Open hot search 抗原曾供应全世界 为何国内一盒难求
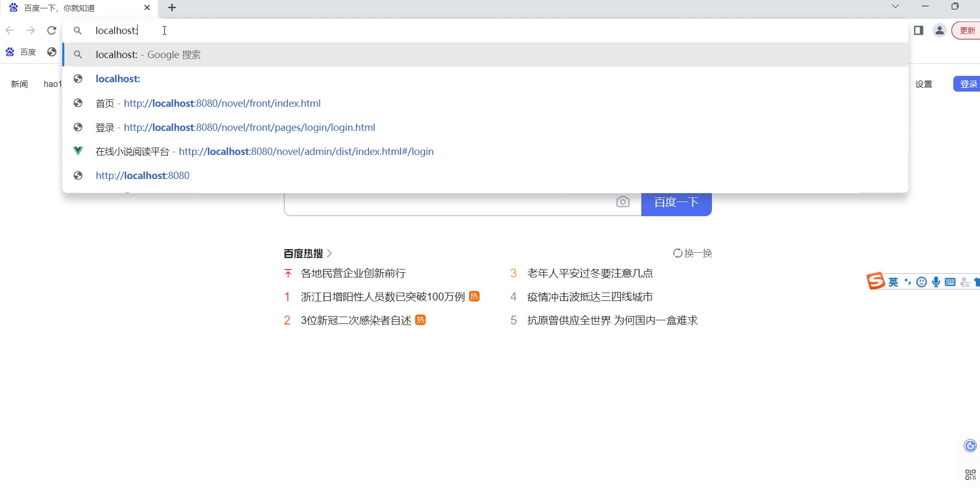Screen dimensions: 980x492 612,320
